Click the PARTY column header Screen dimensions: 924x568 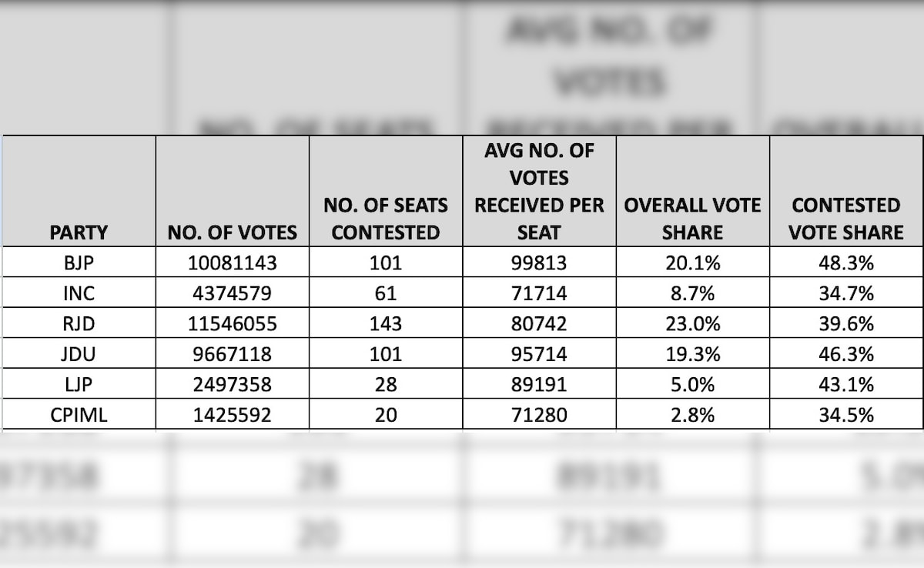[x=79, y=232]
